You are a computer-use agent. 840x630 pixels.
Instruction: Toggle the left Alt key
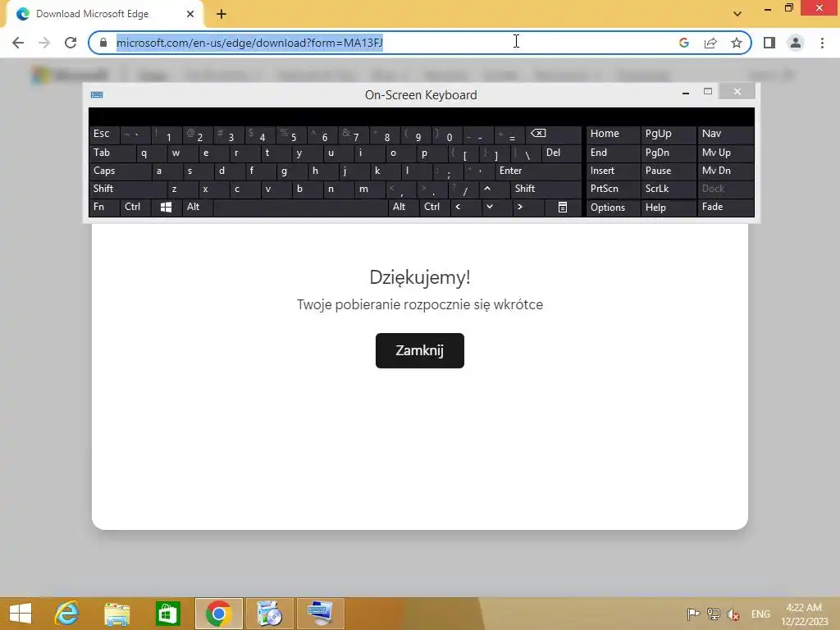coord(197,207)
